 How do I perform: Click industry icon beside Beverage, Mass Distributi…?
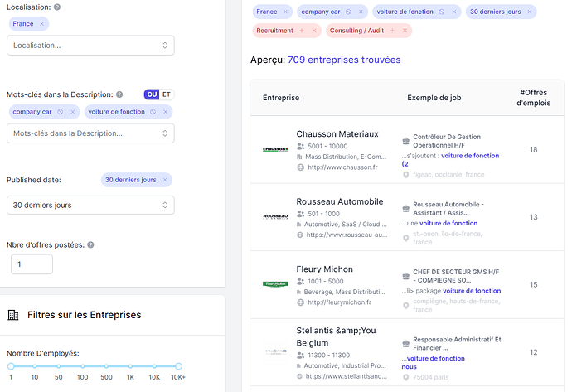pyautogui.click(x=299, y=292)
